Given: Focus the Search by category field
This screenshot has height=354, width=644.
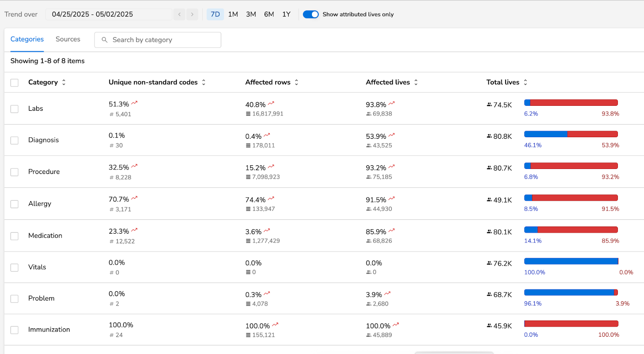Looking at the screenshot, I should pyautogui.click(x=158, y=40).
